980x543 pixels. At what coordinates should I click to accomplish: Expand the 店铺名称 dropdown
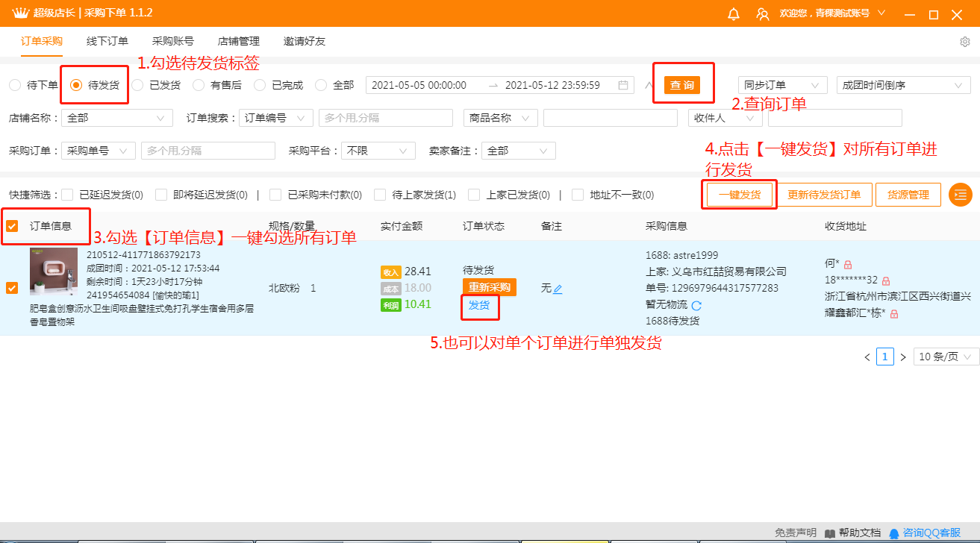[x=116, y=118]
